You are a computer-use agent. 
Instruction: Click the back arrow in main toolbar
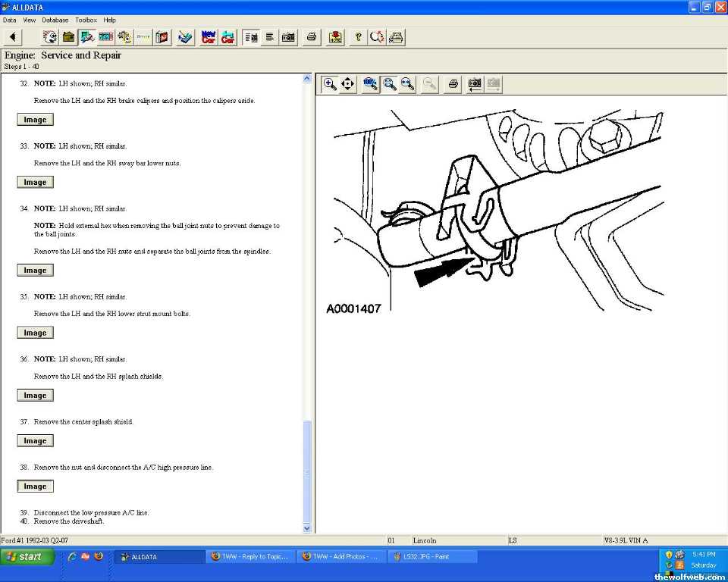[13, 37]
